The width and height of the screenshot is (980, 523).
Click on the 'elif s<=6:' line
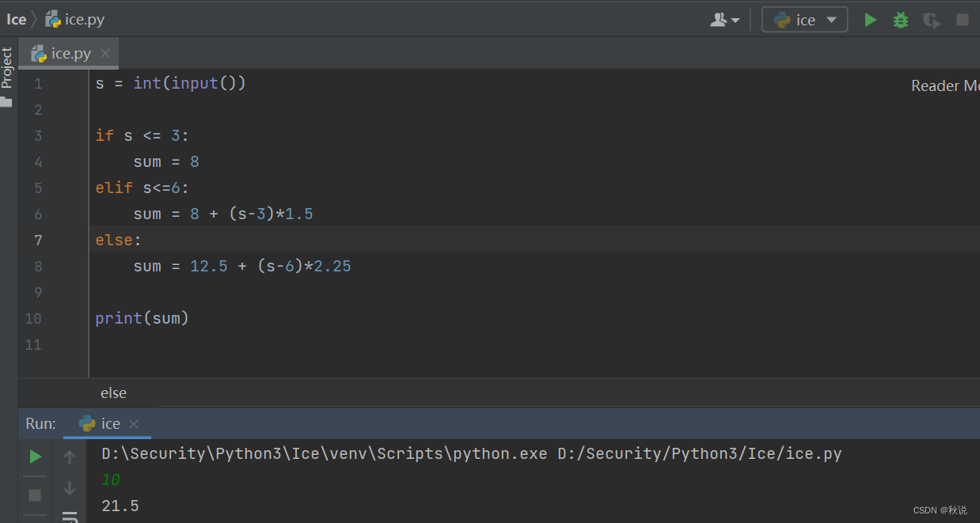point(142,188)
